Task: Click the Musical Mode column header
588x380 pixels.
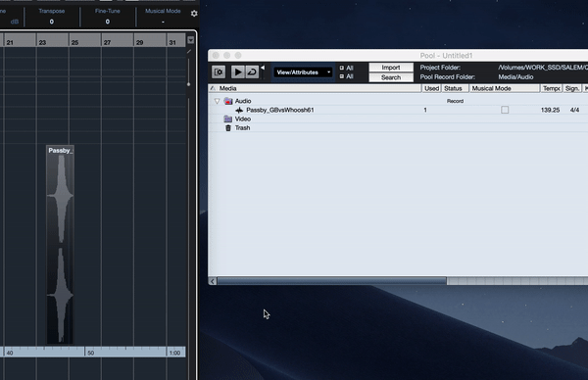Action: click(x=505, y=88)
